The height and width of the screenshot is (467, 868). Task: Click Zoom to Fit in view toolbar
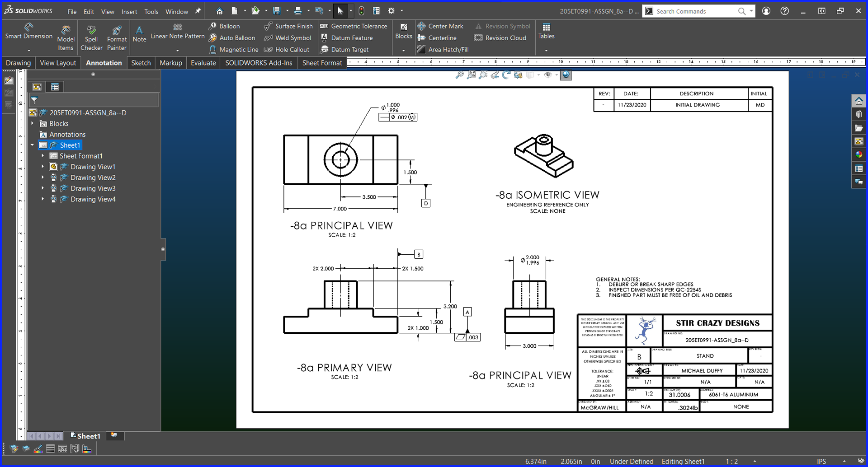472,75
